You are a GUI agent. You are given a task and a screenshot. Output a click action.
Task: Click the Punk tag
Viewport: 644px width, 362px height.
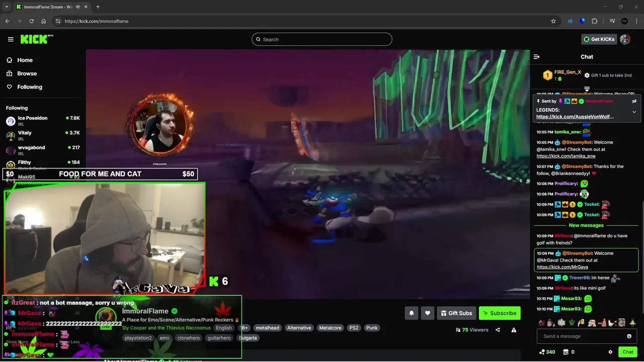(x=372, y=328)
